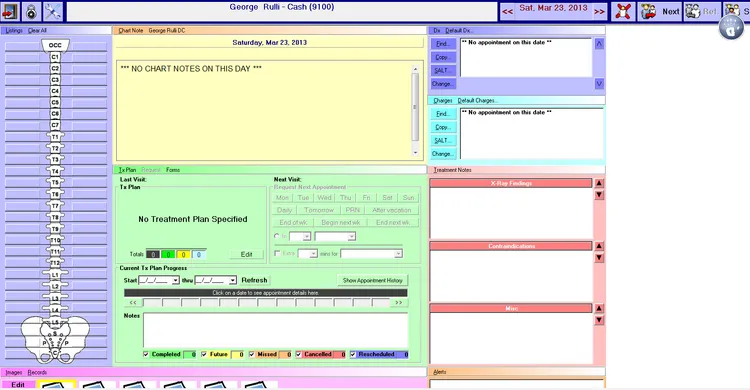Toggle the Cancelled checkbox
Image resolution: width=750 pixels, height=390 pixels.
coord(298,355)
